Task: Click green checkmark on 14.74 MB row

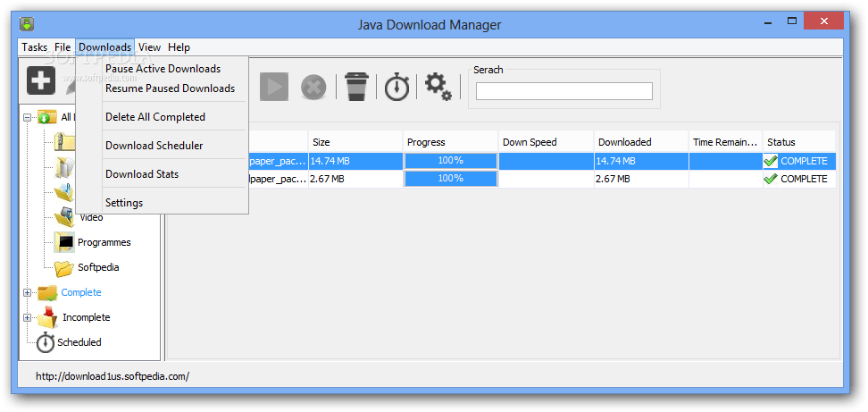Action: [x=771, y=161]
